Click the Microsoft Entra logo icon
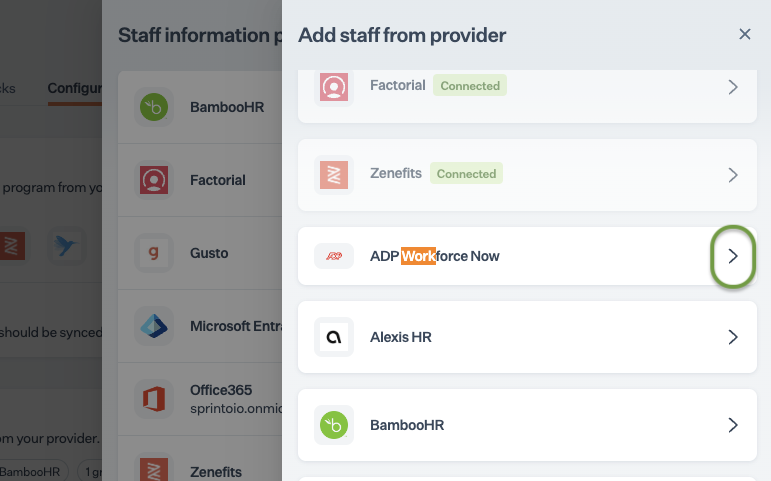 tap(154, 326)
